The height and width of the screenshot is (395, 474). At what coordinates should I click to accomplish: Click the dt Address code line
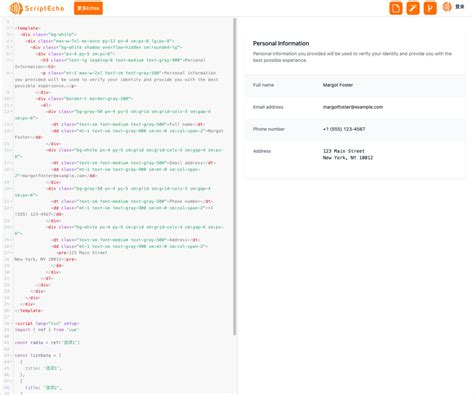(126, 240)
